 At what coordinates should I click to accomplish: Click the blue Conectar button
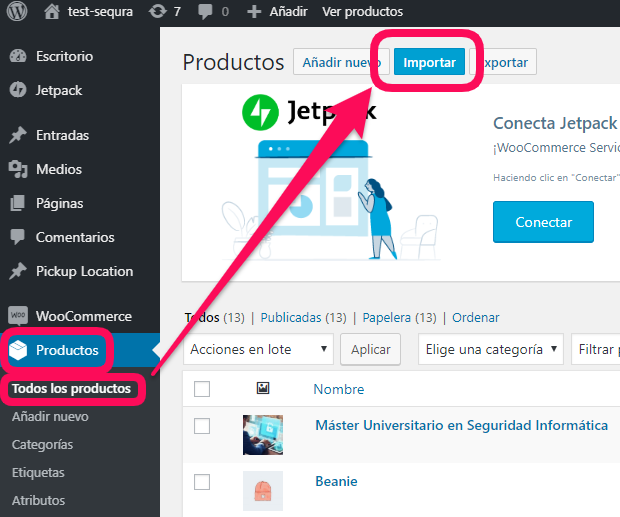pos(543,222)
